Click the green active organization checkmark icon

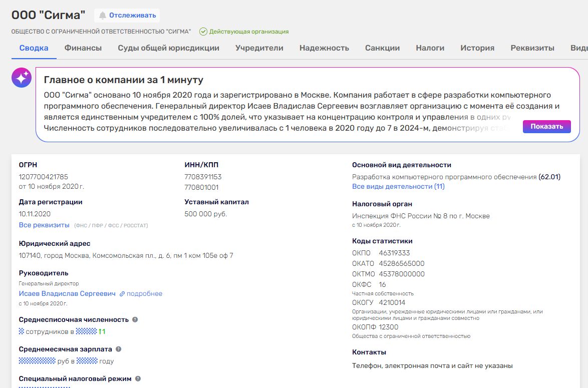point(203,32)
